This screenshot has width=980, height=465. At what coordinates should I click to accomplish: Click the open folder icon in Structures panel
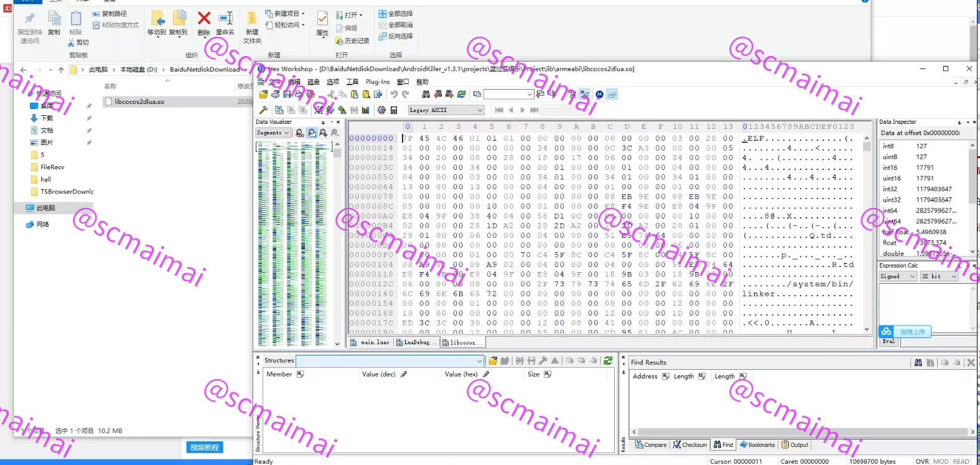(x=493, y=360)
